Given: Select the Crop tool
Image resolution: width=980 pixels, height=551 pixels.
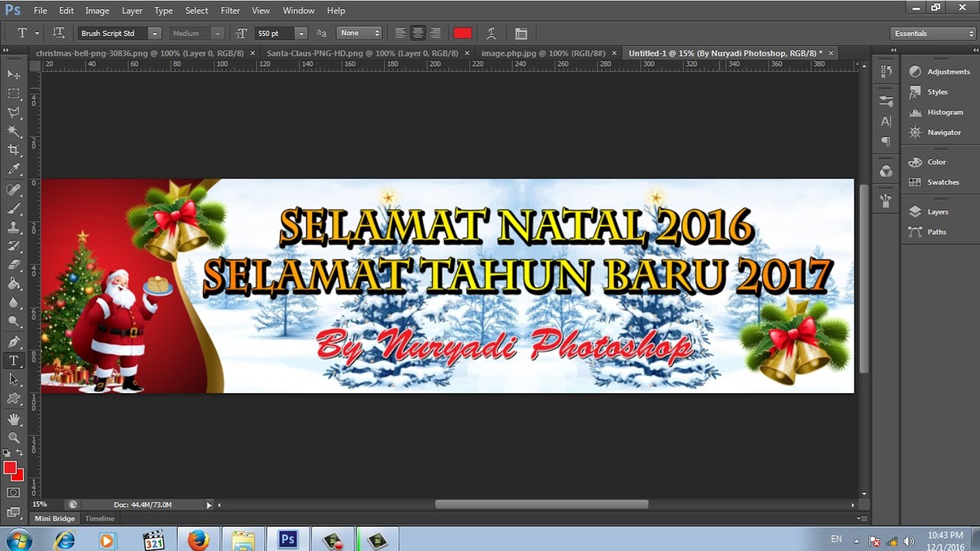Looking at the screenshot, I should [x=14, y=150].
